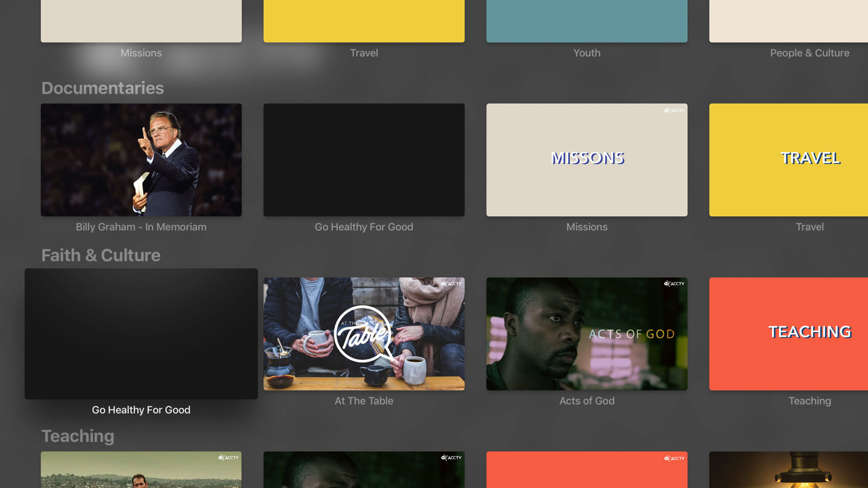The width and height of the screenshot is (868, 488).
Task: Choose the teal Youth category tile
Action: (587, 21)
